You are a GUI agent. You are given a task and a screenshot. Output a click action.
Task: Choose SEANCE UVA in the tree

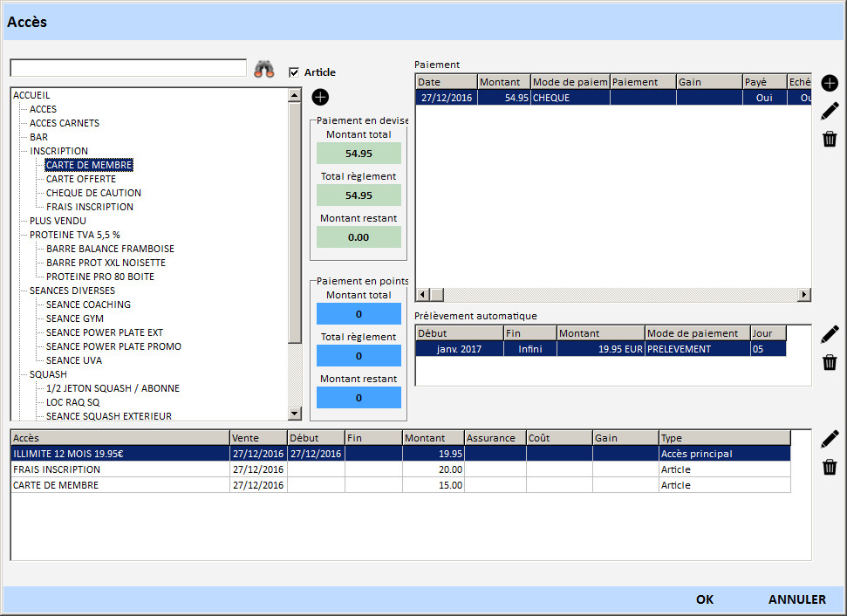(x=74, y=361)
